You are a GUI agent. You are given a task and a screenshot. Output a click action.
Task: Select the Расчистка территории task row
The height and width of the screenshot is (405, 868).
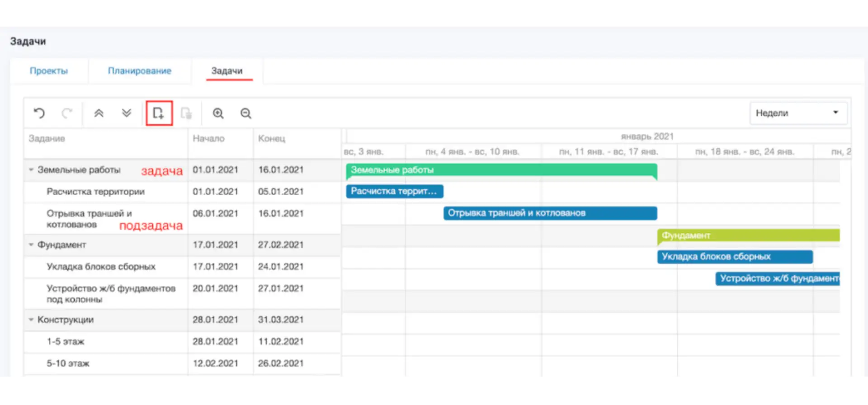(182, 192)
